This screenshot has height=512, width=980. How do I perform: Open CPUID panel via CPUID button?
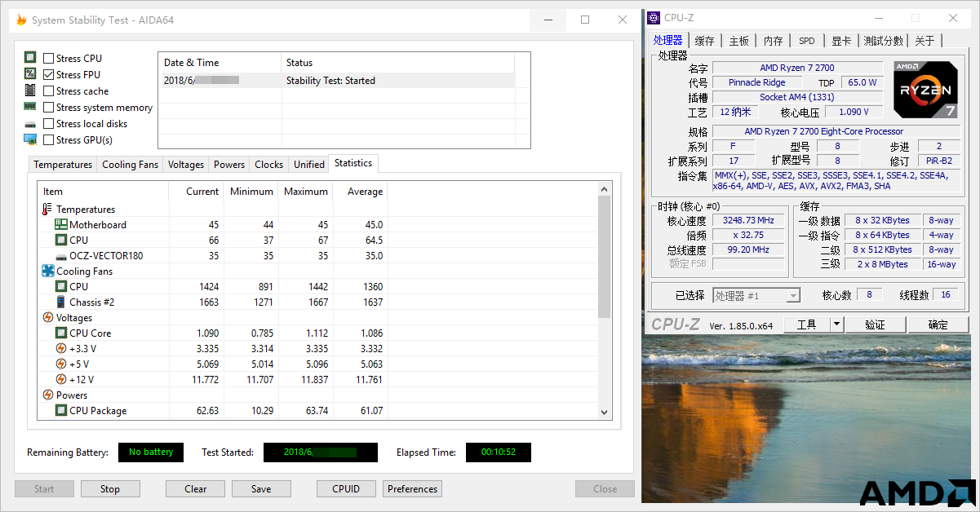(347, 489)
